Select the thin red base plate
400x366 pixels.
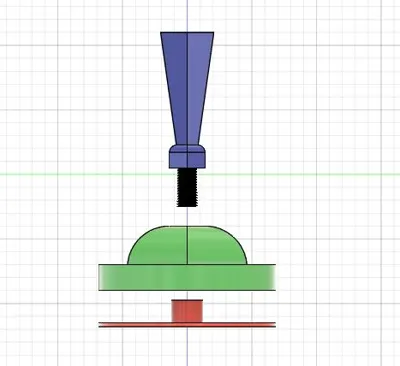[187, 325]
